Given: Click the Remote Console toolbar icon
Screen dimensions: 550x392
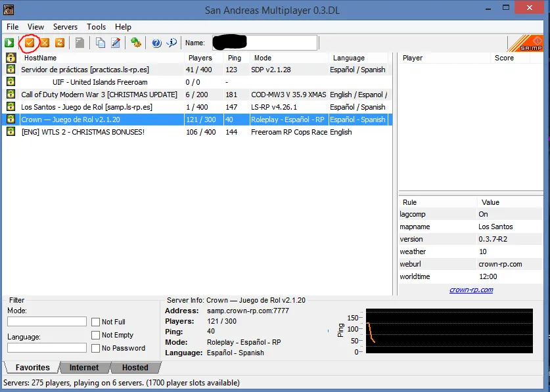Looking at the screenshot, I should [x=136, y=43].
